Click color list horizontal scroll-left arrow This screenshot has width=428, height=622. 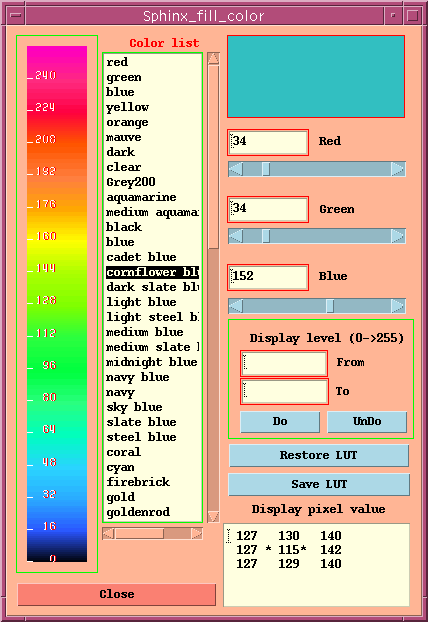click(109, 534)
